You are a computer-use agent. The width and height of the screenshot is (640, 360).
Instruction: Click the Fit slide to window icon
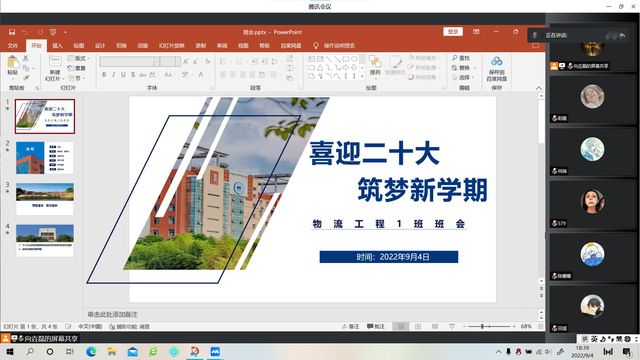tap(540, 327)
